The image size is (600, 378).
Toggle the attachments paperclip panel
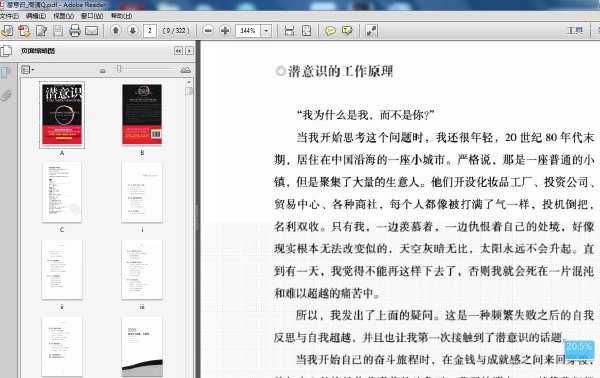(x=6, y=95)
